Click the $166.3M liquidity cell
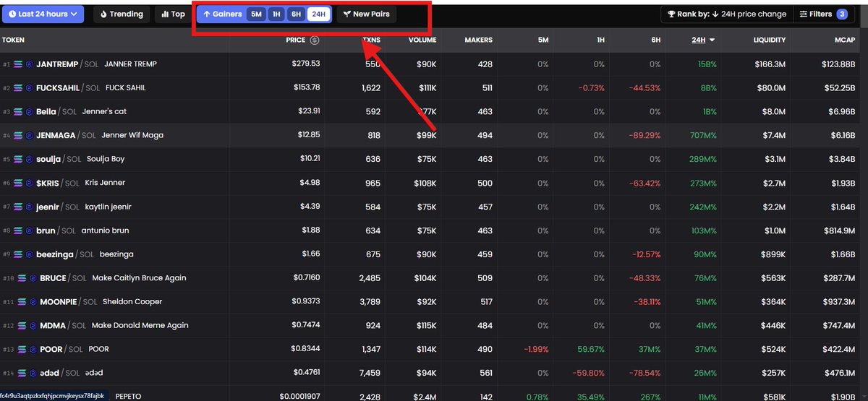Image resolution: width=868 pixels, height=401 pixels. click(770, 64)
